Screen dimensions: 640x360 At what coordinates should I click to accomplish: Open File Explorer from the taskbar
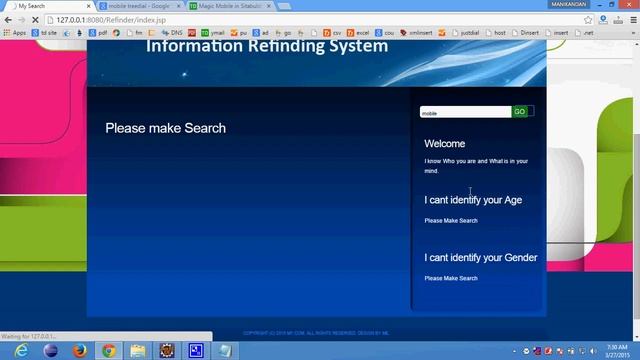pos(138,351)
